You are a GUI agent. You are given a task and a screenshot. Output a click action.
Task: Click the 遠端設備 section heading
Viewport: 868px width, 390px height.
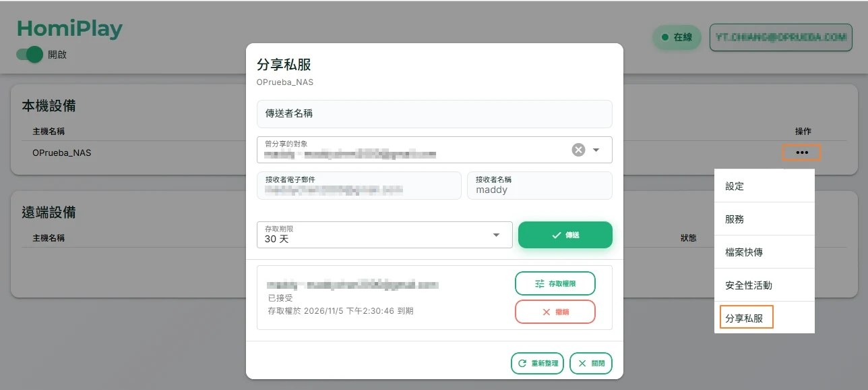(49, 213)
